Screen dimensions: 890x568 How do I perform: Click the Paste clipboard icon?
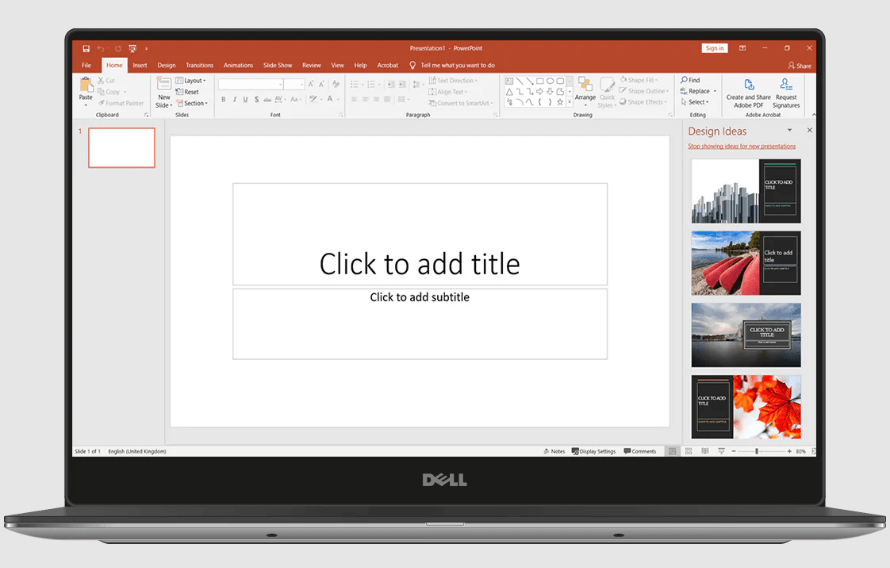[86, 85]
